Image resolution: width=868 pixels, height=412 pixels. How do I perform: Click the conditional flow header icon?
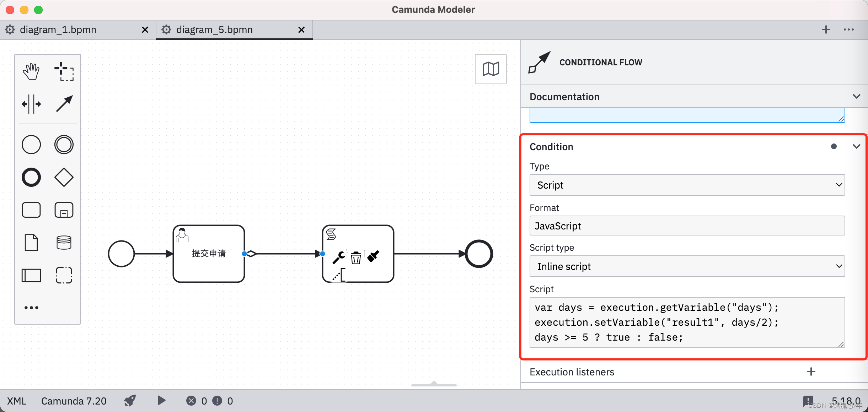540,62
